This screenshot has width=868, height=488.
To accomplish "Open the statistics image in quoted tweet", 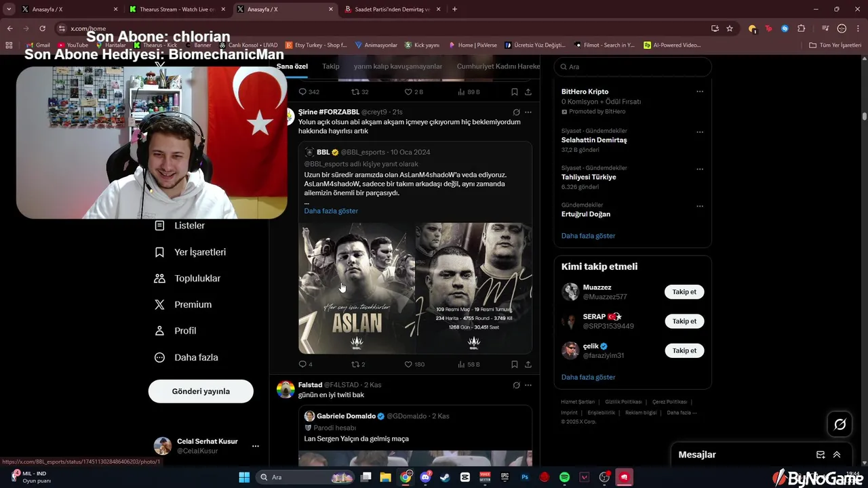I will click(x=474, y=288).
